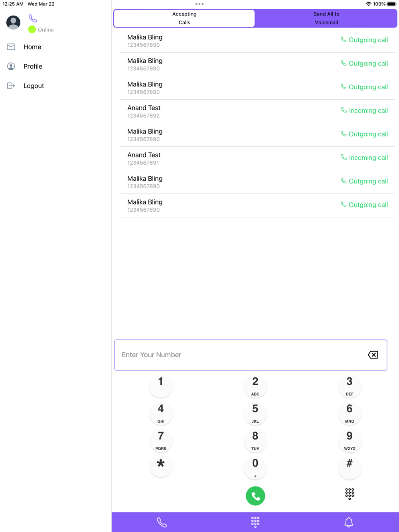
Task: Open Anand Test incoming call from 1234567892
Action: [x=257, y=111]
